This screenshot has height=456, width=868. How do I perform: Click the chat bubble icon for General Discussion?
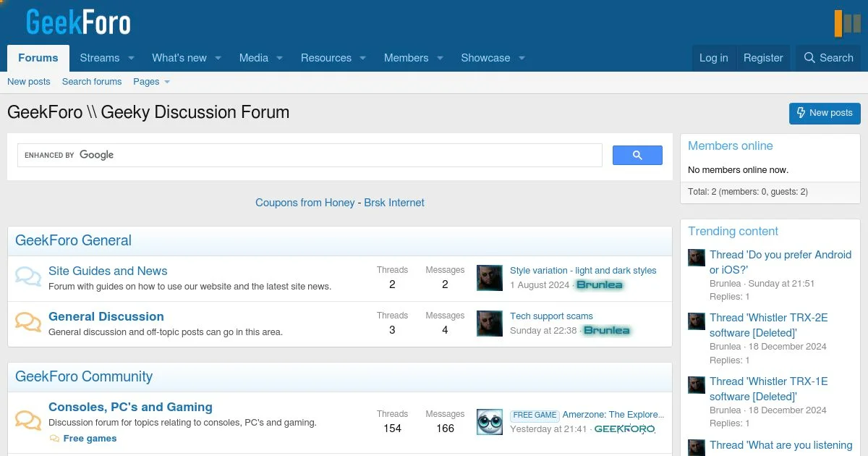pyautogui.click(x=28, y=323)
